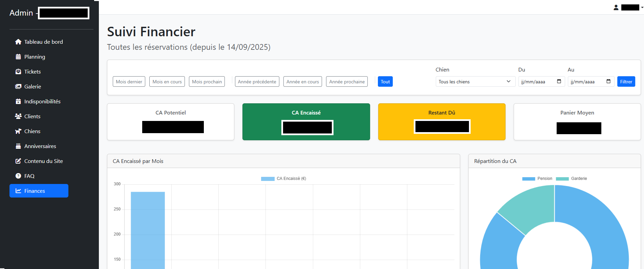The image size is (644, 269).
Task: Click the Tickets sidebar icon
Action: (x=18, y=71)
